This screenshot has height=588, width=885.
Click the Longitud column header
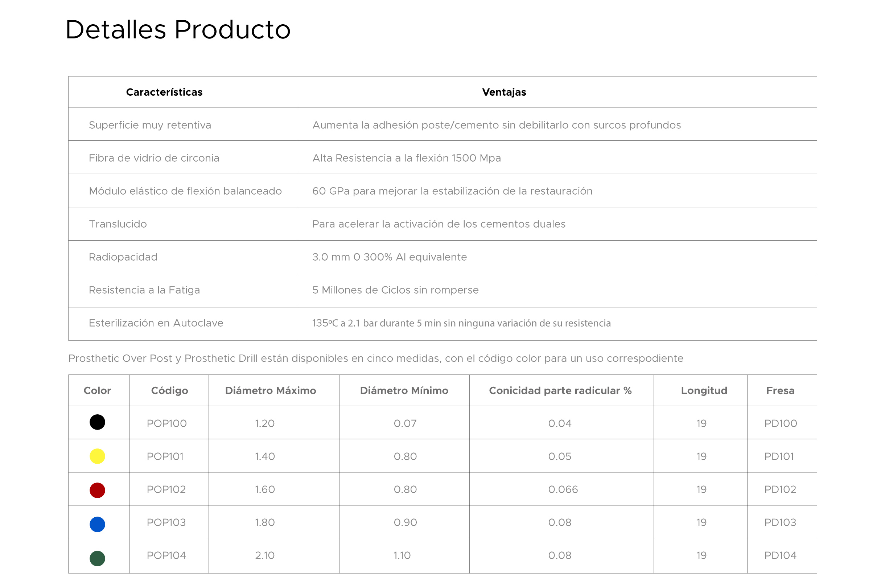[704, 390]
